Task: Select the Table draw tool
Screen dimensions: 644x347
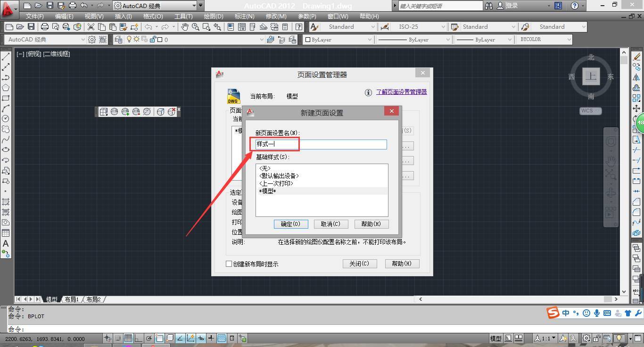Action: 6,233
